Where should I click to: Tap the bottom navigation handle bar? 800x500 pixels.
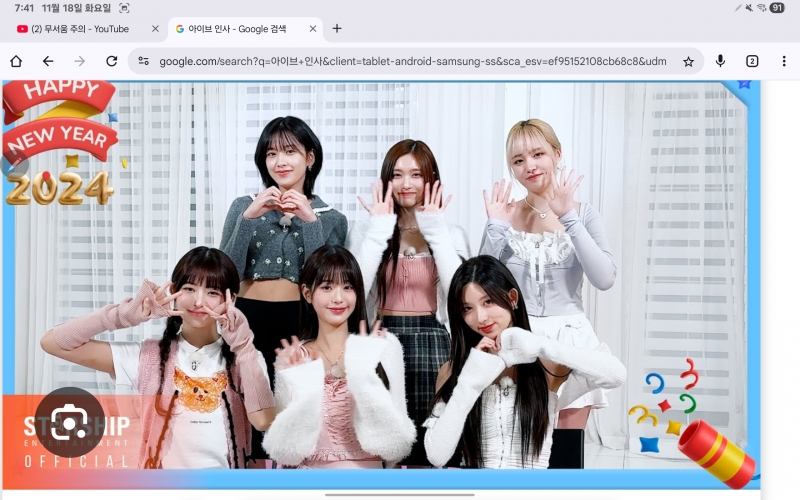(400, 494)
